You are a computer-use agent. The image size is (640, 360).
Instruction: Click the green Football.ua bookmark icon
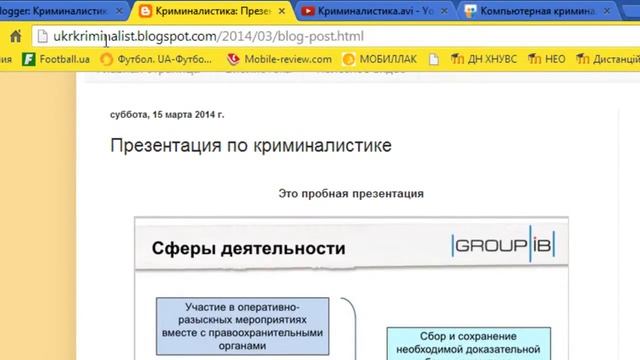pyautogui.click(x=29, y=60)
